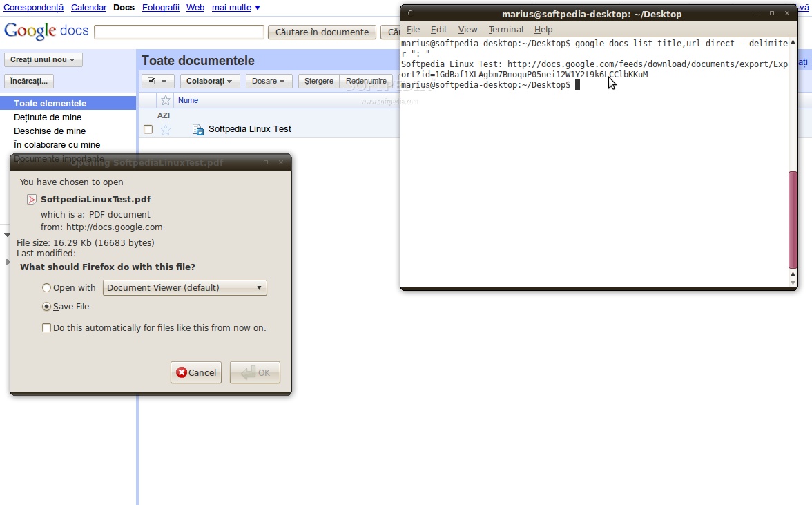This screenshot has height=505, width=812.
Task: Click inside the Google Docs search field
Action: tap(180, 32)
